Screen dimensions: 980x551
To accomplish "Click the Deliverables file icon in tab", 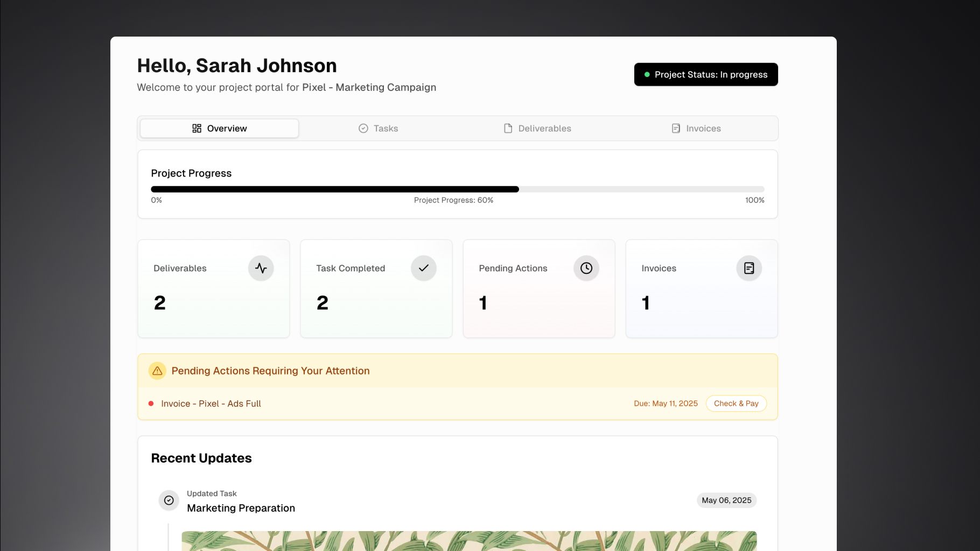I will tap(508, 128).
